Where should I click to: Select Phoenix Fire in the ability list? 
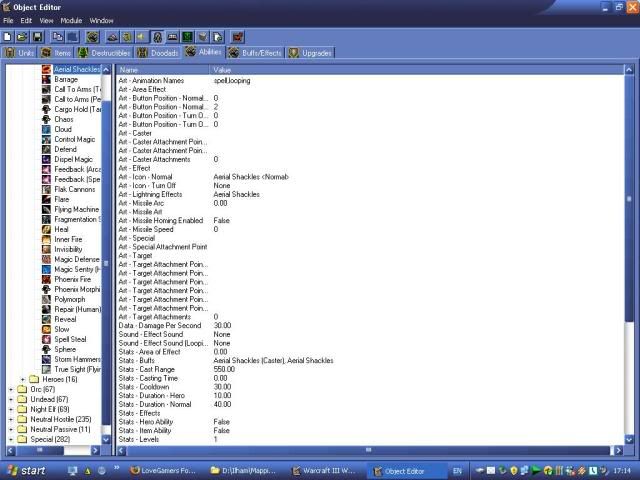point(73,279)
